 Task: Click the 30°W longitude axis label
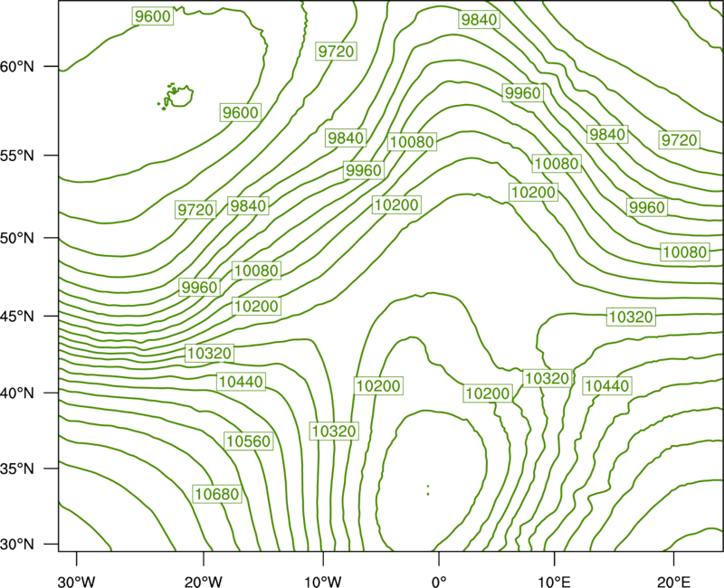coord(76,582)
